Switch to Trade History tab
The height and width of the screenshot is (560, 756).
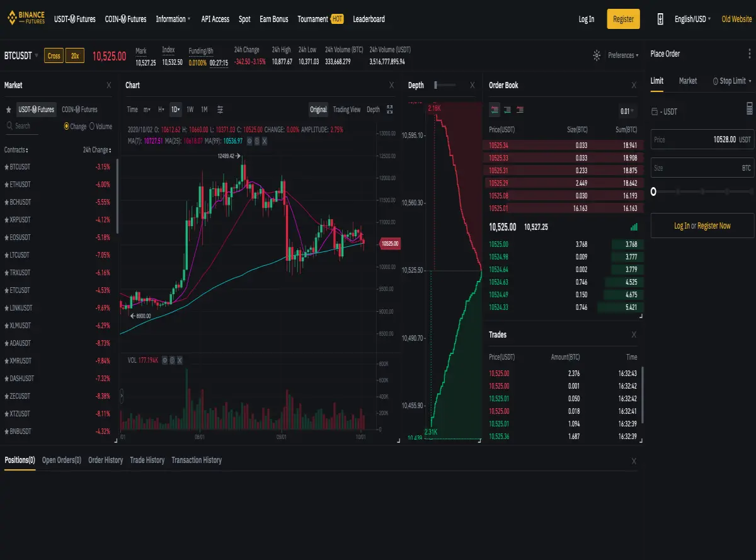[147, 460]
